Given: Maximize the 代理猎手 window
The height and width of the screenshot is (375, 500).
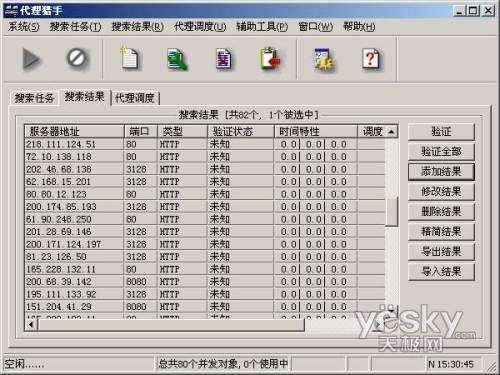Looking at the screenshot, I should (473, 11).
